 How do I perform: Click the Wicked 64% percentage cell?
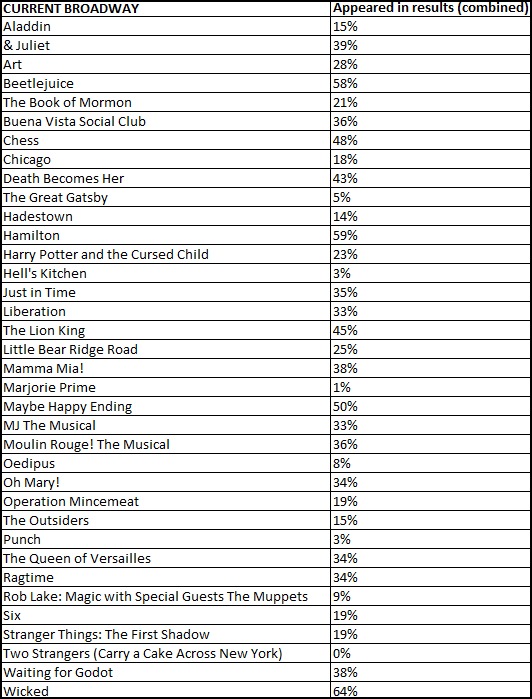click(x=430, y=690)
